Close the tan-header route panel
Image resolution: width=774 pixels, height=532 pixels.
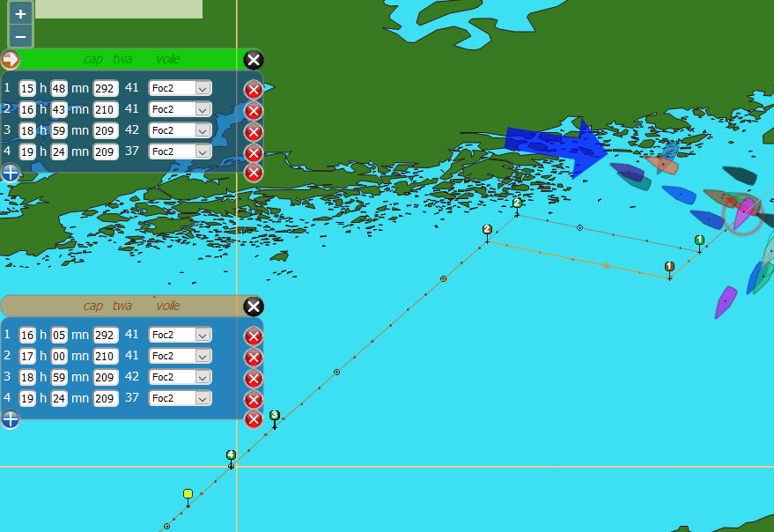[x=253, y=307]
